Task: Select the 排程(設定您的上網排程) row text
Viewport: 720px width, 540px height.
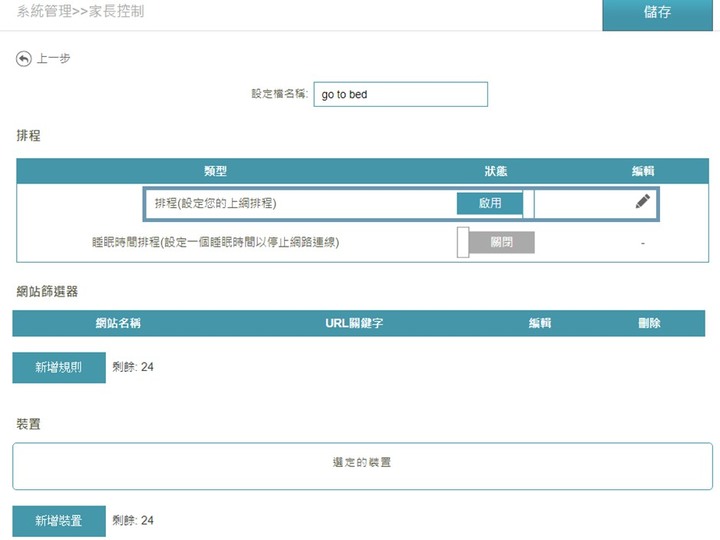Action: (215, 203)
